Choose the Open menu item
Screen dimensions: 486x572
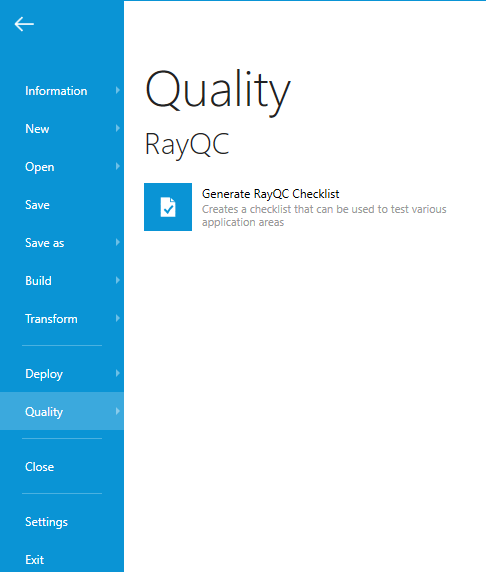point(62,167)
